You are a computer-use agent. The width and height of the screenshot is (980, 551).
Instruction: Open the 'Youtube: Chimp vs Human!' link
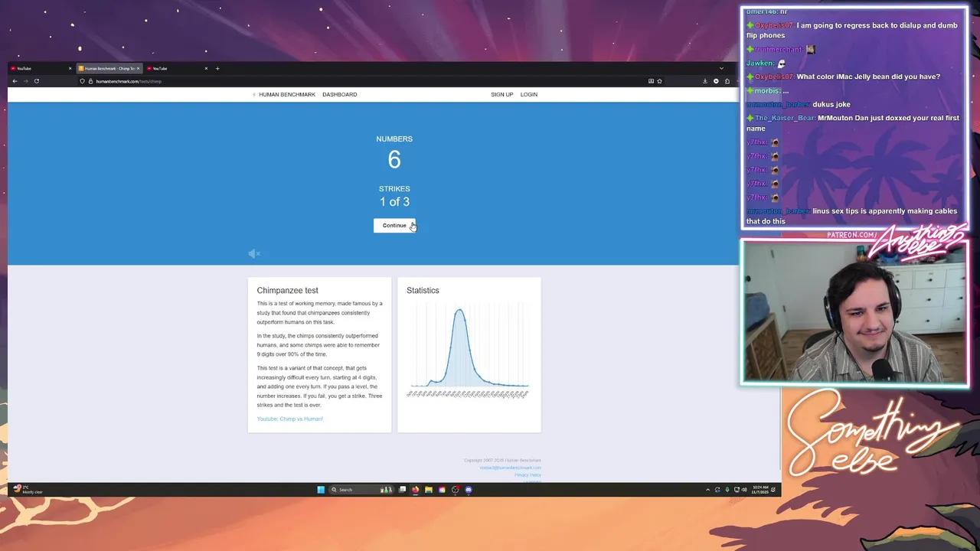(x=289, y=419)
